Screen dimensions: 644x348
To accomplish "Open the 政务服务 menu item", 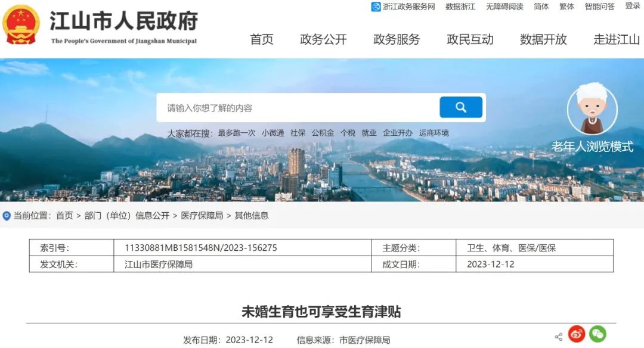I will [397, 39].
